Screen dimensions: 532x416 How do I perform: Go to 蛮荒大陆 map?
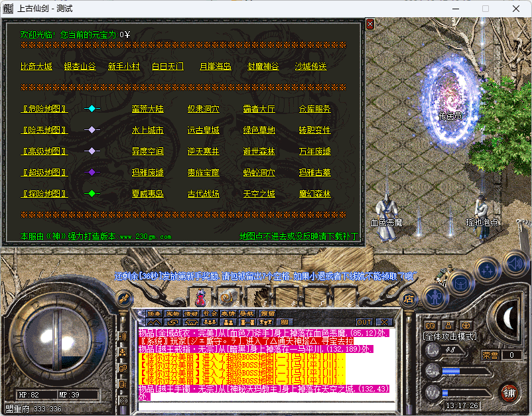pyautogui.click(x=147, y=109)
